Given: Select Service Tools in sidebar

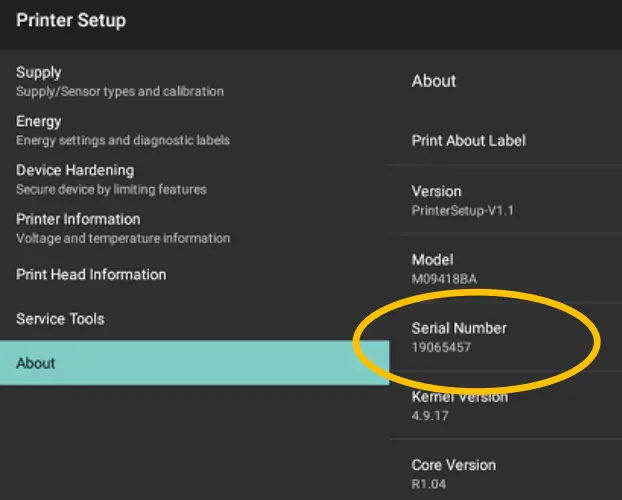Looking at the screenshot, I should point(60,319).
